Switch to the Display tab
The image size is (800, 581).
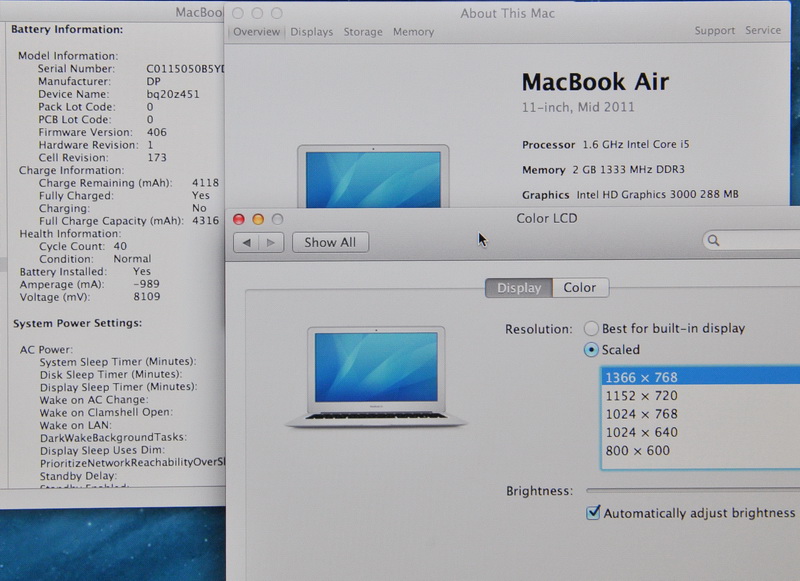(518, 288)
